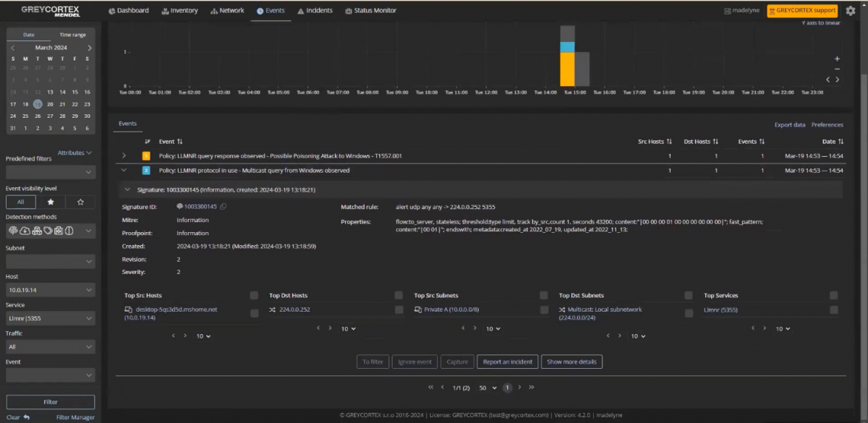Image resolution: width=868 pixels, height=423 pixels.
Task: Switch to the Incidents tab
Action: point(315,11)
